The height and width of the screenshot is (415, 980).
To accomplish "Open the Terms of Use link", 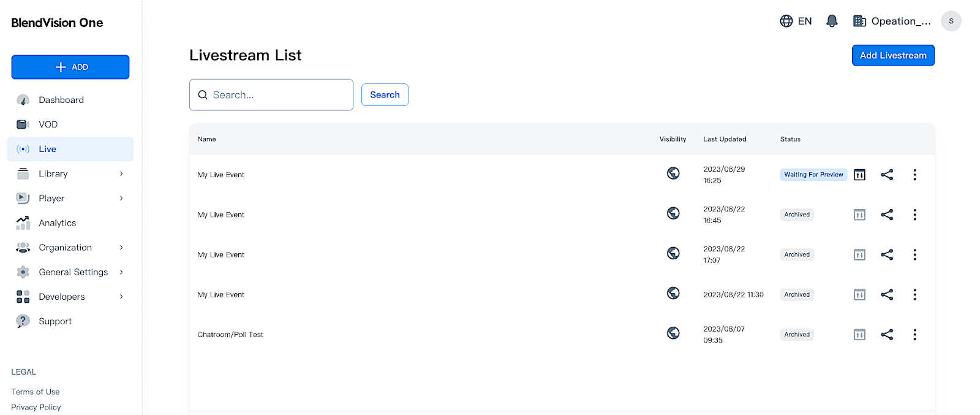I will point(36,392).
